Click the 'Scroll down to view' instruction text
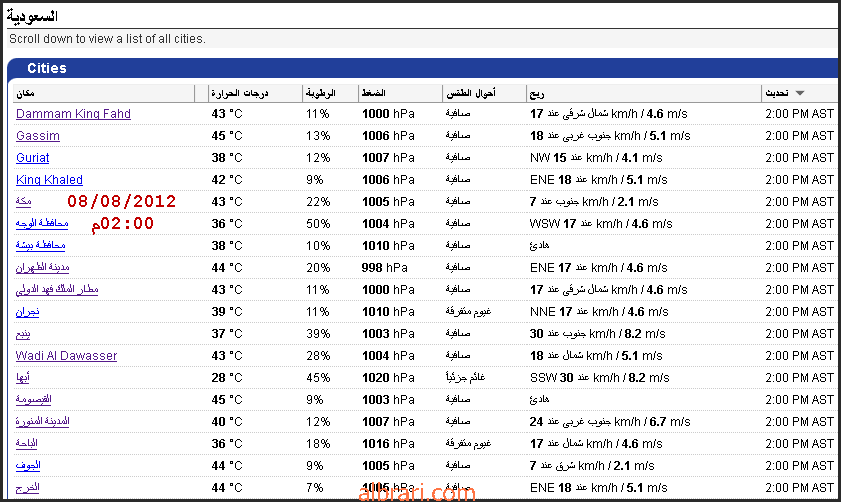This screenshot has height=502, width=841. coord(107,39)
